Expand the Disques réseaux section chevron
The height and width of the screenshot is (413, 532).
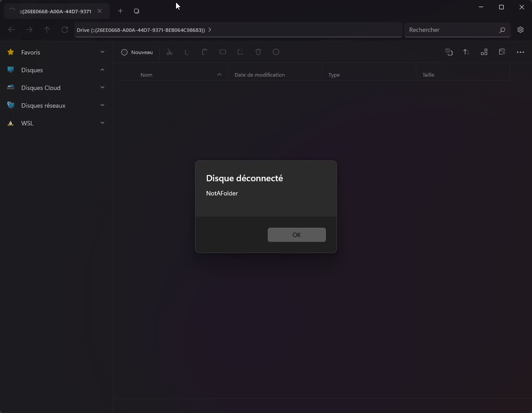coord(102,105)
